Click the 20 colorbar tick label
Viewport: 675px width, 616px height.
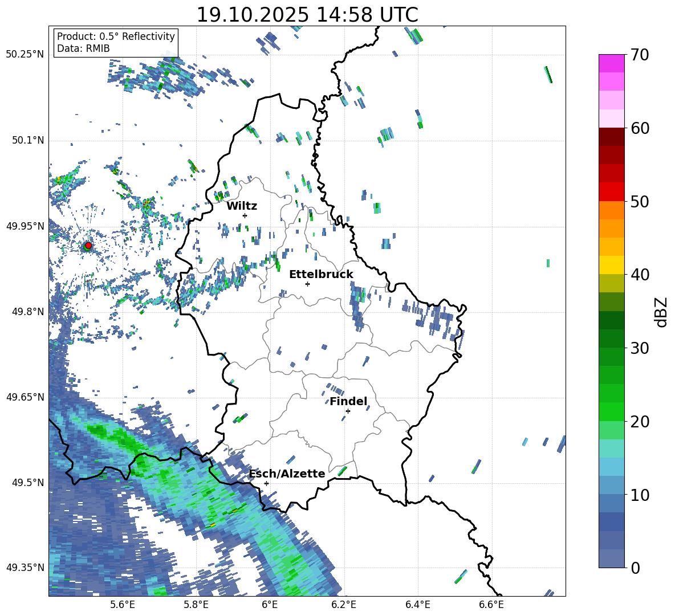tap(639, 422)
